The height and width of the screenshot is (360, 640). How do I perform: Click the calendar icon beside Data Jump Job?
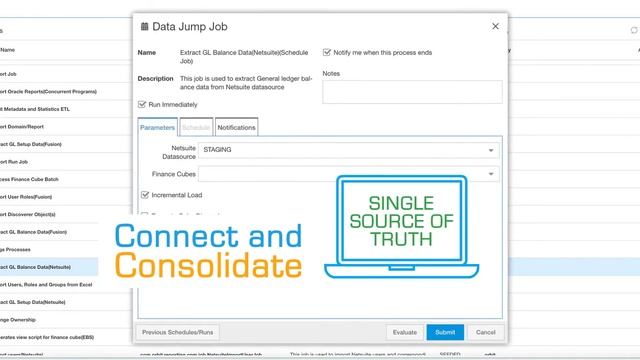pyautogui.click(x=144, y=27)
